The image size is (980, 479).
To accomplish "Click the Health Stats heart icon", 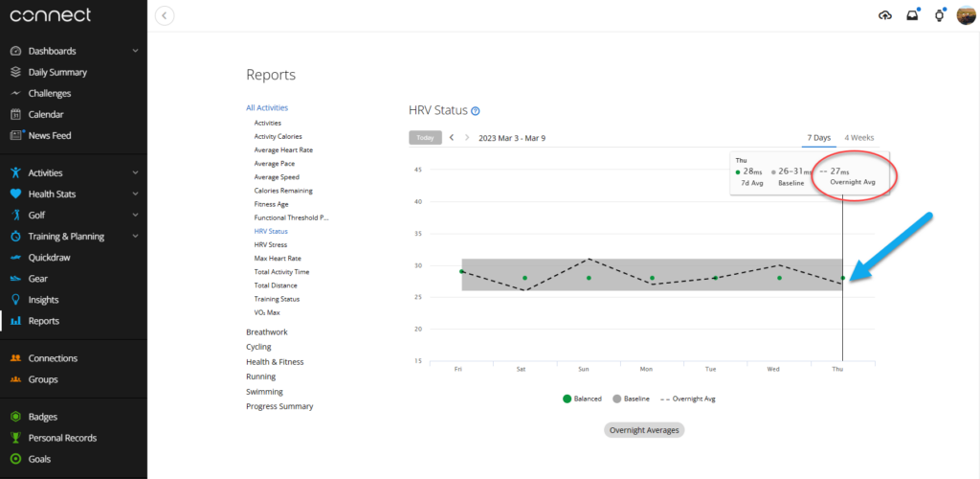I will point(16,194).
